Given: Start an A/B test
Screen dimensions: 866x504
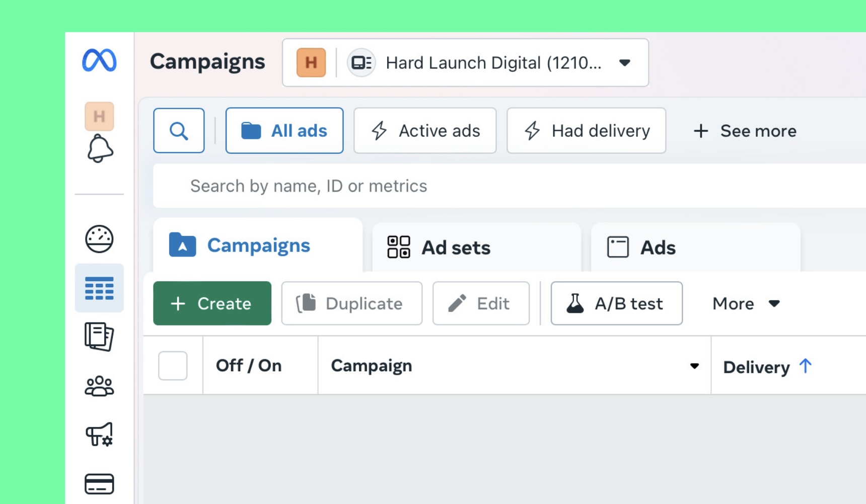Looking at the screenshot, I should click(616, 303).
